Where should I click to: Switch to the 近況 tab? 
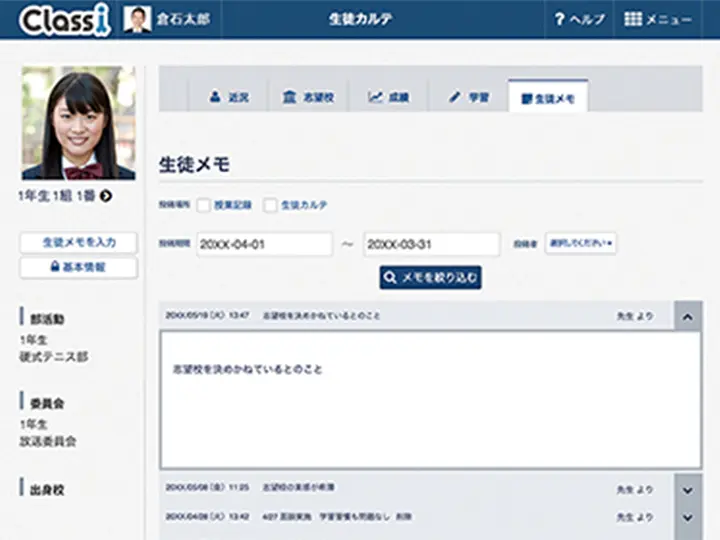point(229,97)
